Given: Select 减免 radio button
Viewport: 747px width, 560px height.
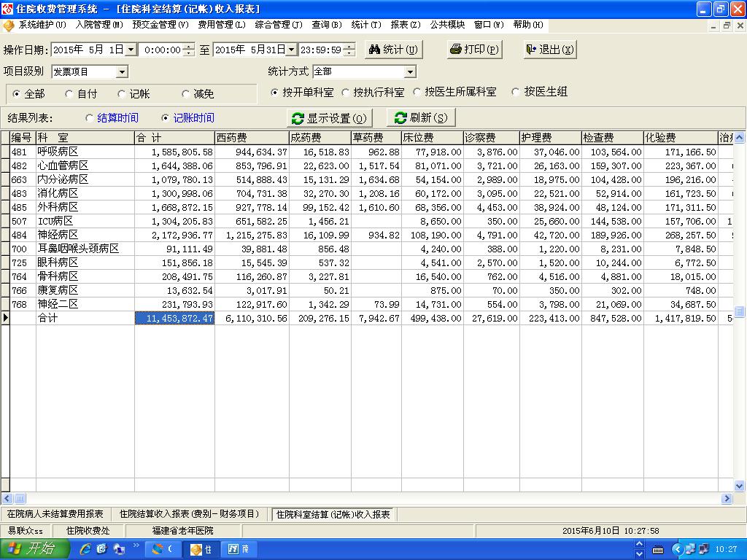Looking at the screenshot, I should pos(185,94).
